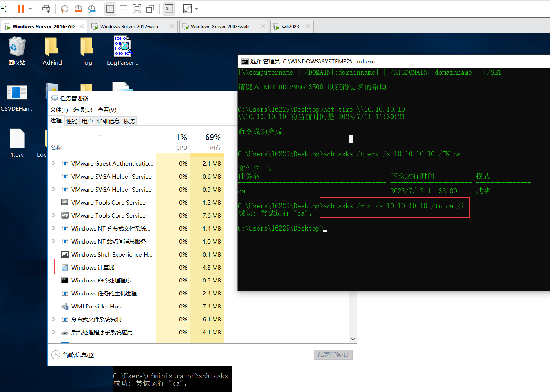Pause the virtual machine from toolbar
The width and height of the screenshot is (550, 392).
tap(21, 9)
